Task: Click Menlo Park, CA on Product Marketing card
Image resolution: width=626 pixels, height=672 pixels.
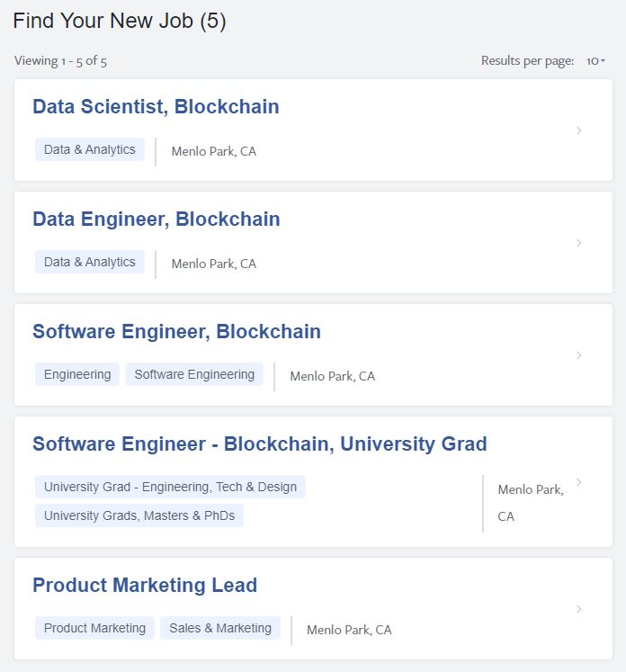Action: pyautogui.click(x=349, y=630)
